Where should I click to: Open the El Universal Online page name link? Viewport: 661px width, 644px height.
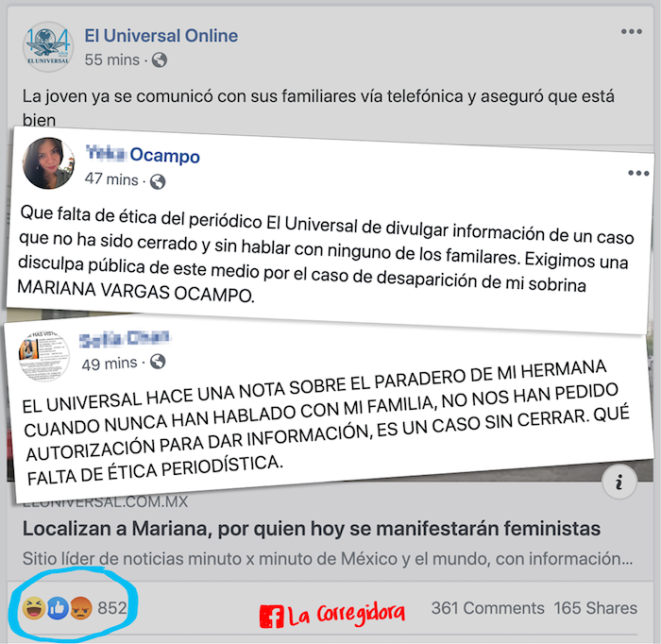[x=161, y=36]
